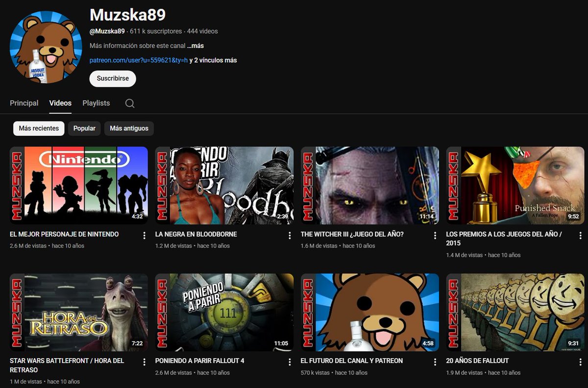
Task: Expand channel description with …más
Action: pyautogui.click(x=196, y=46)
